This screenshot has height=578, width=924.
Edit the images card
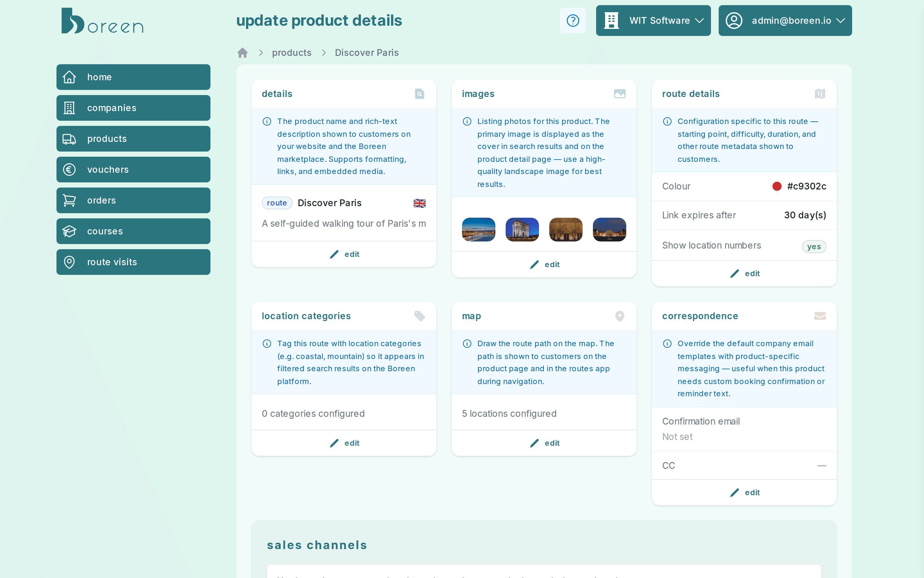(544, 265)
